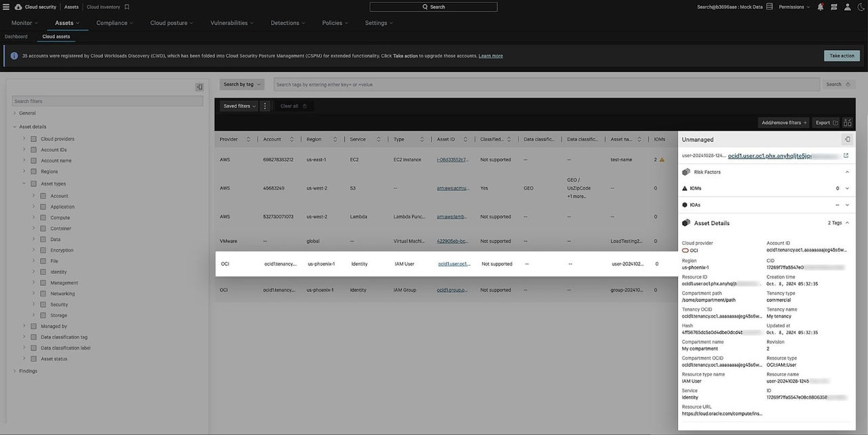Open the saved filters kebab menu
The width and height of the screenshot is (868, 435).
[265, 106]
